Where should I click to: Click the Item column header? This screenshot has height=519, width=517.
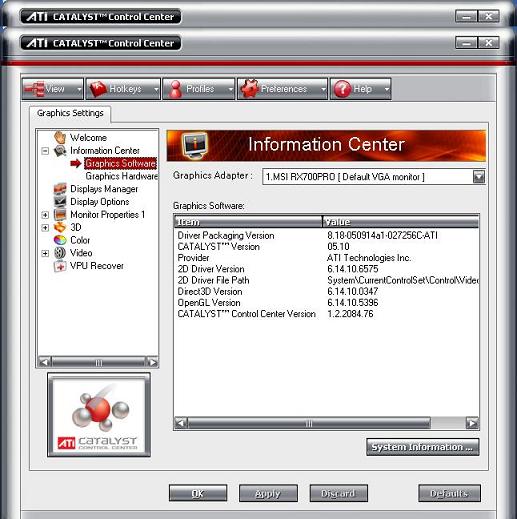pyautogui.click(x=248, y=222)
